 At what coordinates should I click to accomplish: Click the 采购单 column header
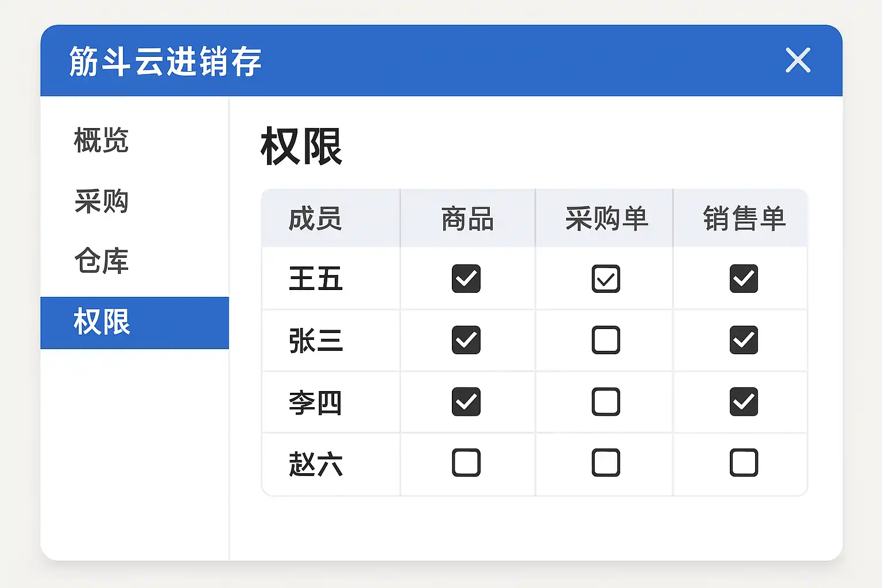(x=606, y=219)
